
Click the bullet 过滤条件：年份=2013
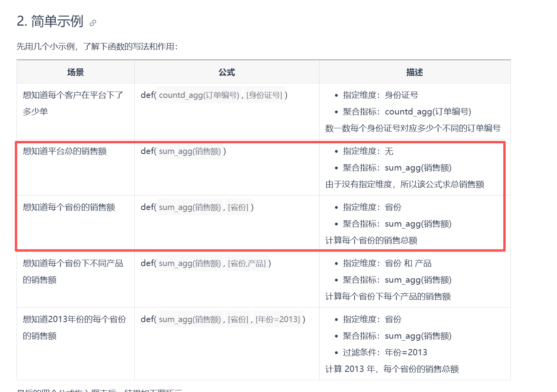(385, 353)
